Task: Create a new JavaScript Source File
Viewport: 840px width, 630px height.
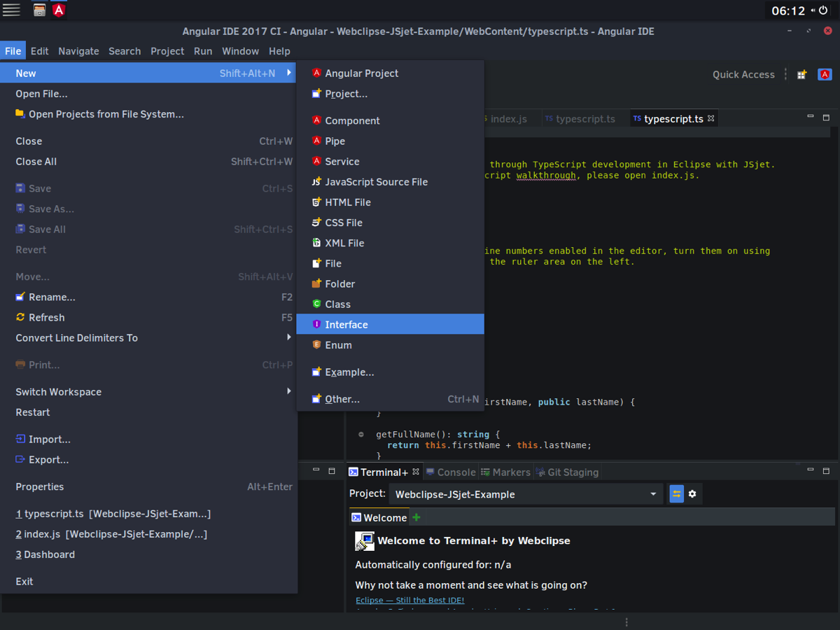Action: click(x=390, y=181)
